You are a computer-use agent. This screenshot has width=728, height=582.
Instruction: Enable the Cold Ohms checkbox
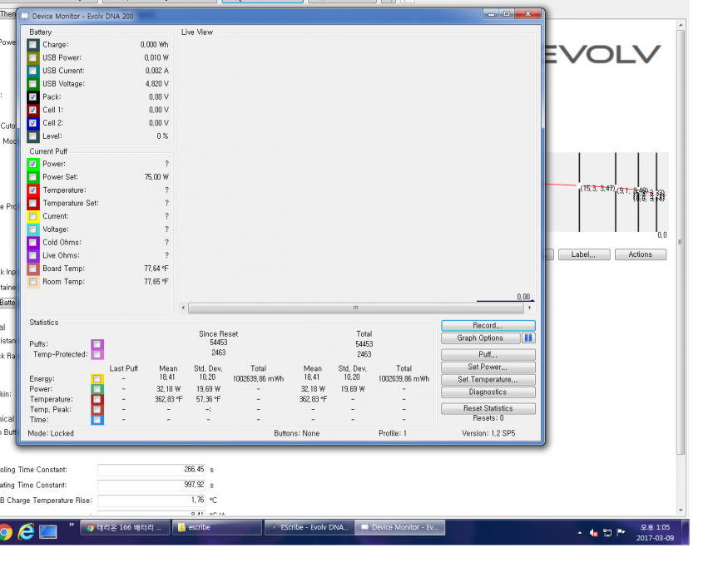point(32,242)
